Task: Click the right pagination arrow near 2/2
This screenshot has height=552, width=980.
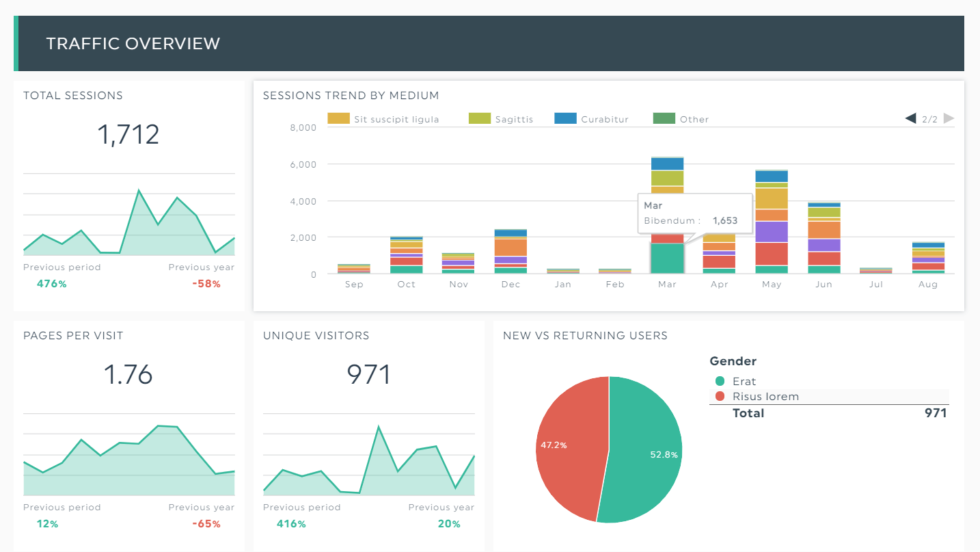Action: click(949, 118)
